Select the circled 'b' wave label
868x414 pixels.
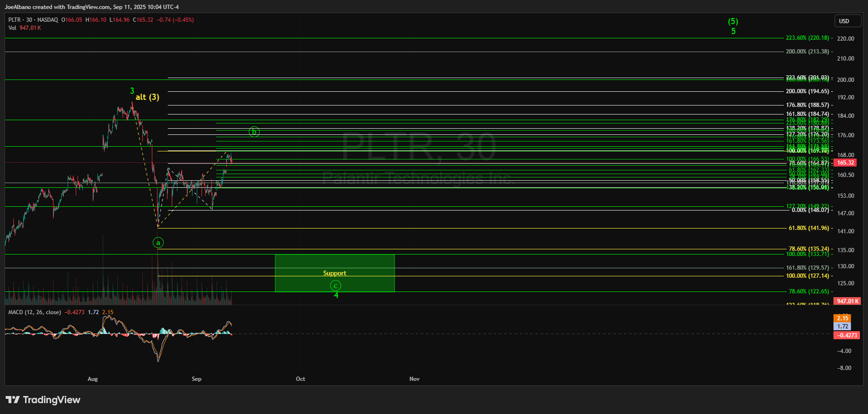click(x=254, y=132)
